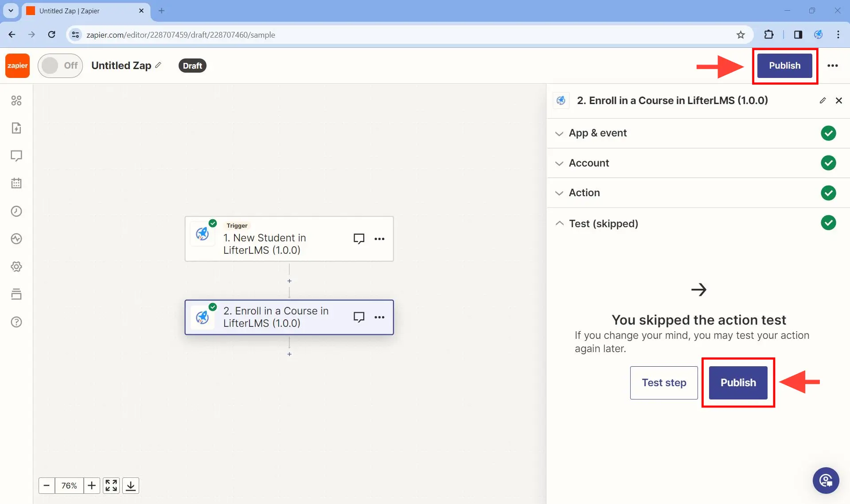Open the comments icon in left sidebar
Viewport: 850px width, 504px height.
tap(16, 155)
